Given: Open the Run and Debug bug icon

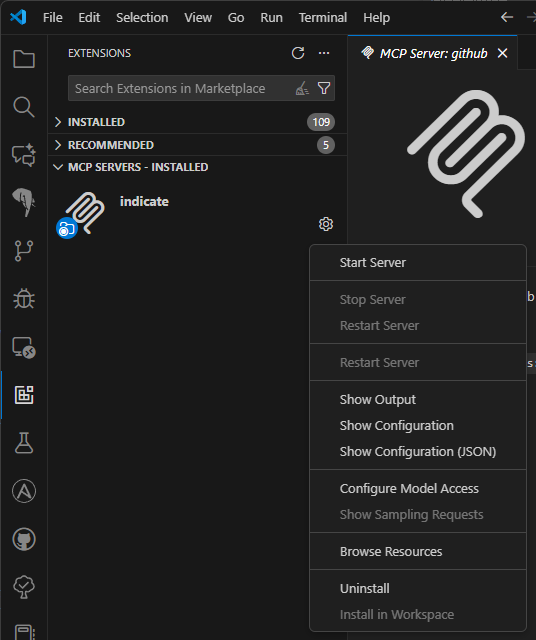Looking at the screenshot, I should tap(24, 299).
